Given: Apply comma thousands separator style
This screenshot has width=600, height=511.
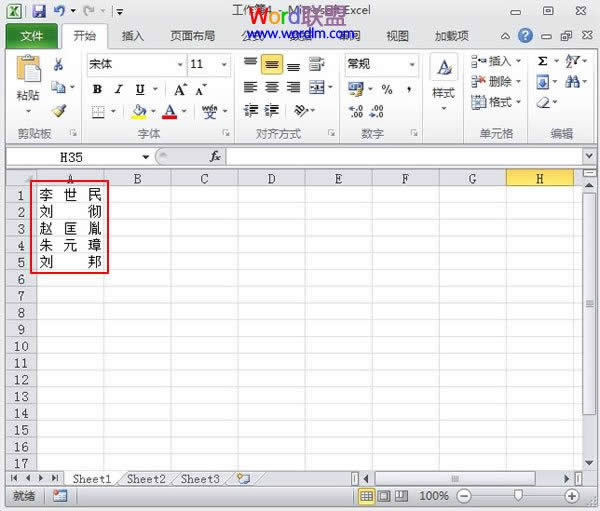Looking at the screenshot, I should pos(409,90).
